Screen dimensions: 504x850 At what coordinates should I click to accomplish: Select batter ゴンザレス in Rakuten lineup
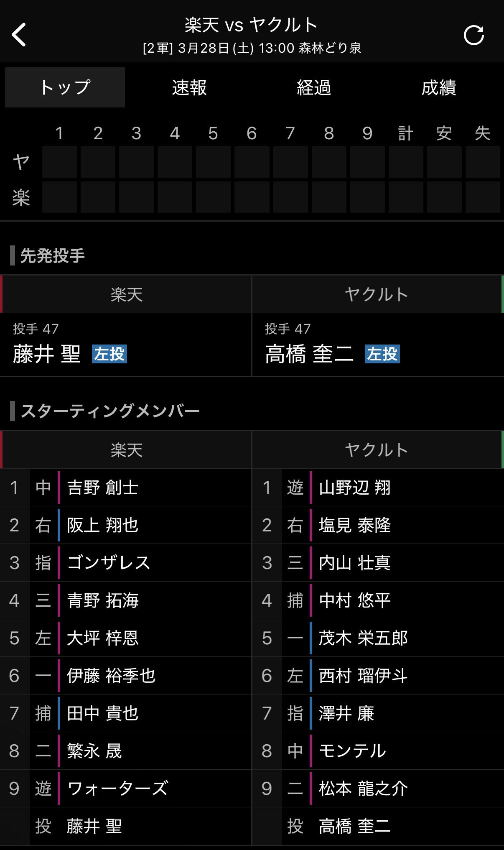pyautogui.click(x=109, y=563)
